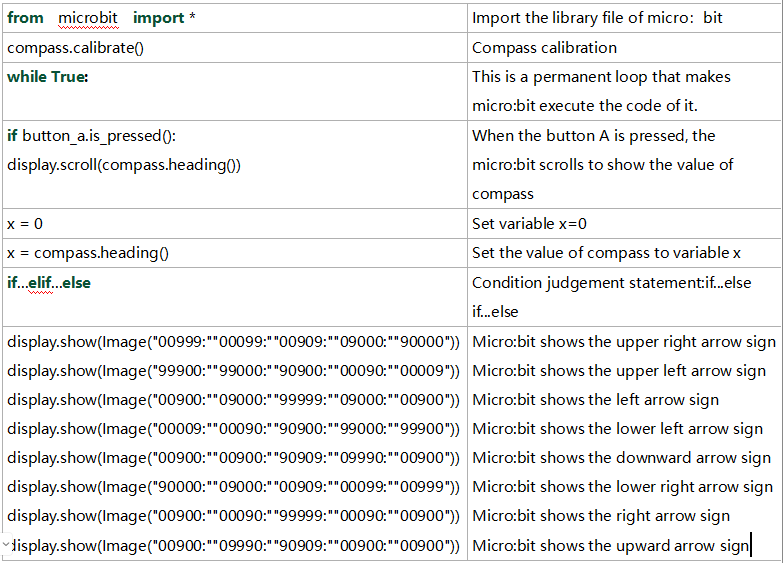
Task: Click 'Set variable x=0' description text
Action: (529, 224)
